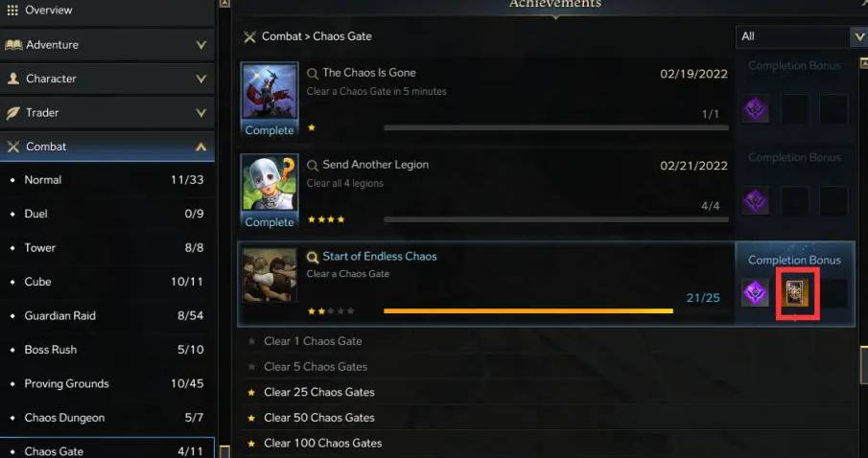Collapse the Combat category
The width and height of the screenshot is (868, 458).
pos(200,147)
